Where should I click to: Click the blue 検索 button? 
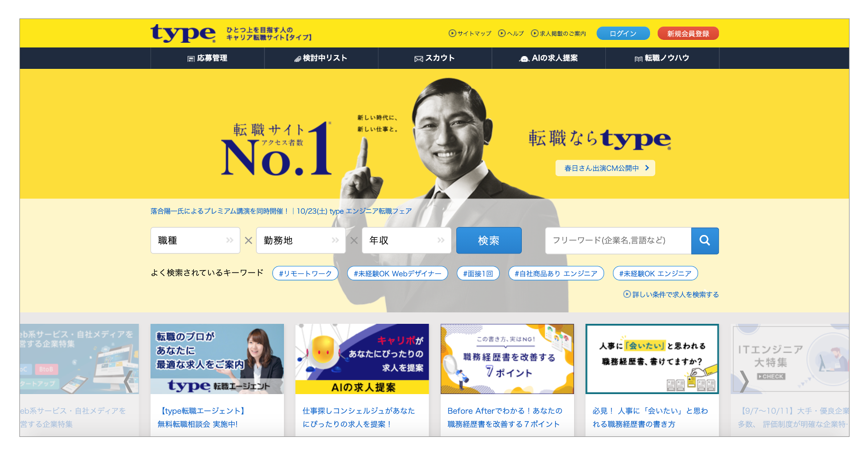point(489,240)
